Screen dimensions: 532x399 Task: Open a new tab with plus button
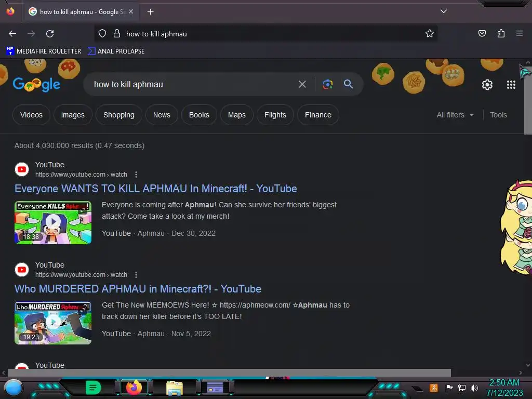point(150,12)
